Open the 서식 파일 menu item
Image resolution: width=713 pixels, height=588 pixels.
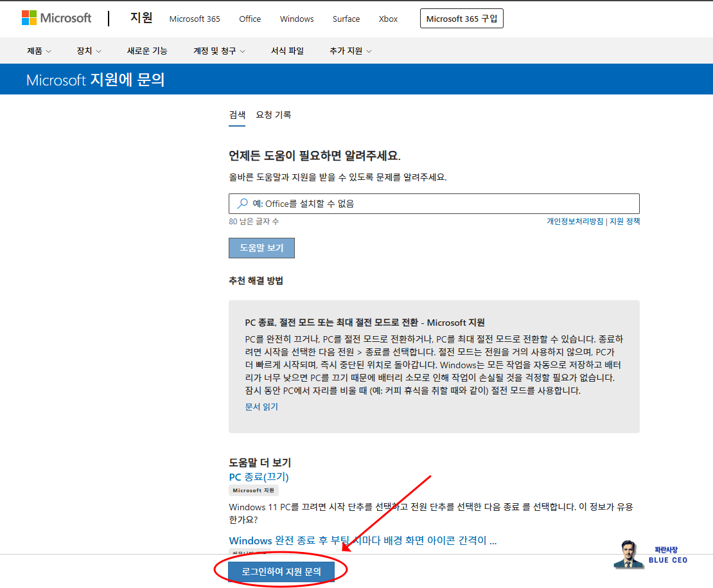[x=287, y=51]
